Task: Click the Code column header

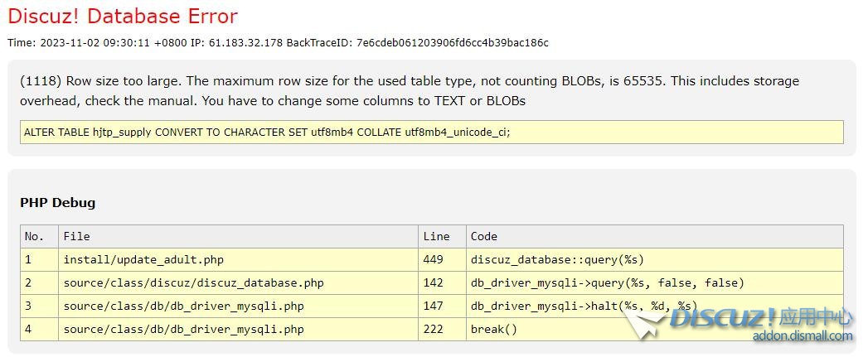Action: [484, 237]
